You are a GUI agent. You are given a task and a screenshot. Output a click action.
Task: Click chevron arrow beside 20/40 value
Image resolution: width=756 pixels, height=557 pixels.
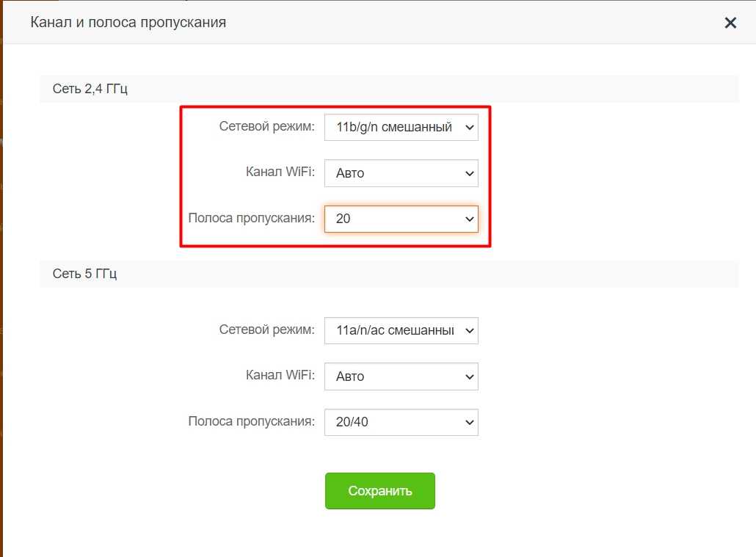coord(470,423)
